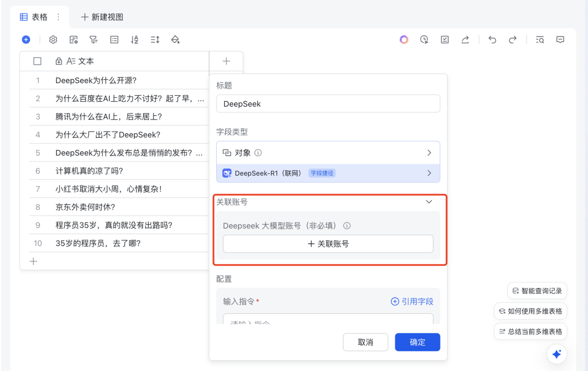Open the checkbox form icon in toolbar
The width and height of the screenshot is (588, 371).
tap(445, 39)
